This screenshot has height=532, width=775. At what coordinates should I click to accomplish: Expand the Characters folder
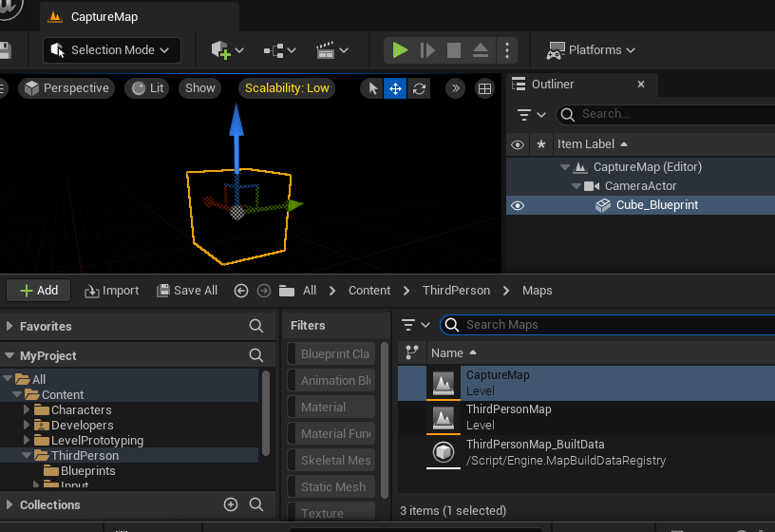(x=27, y=409)
